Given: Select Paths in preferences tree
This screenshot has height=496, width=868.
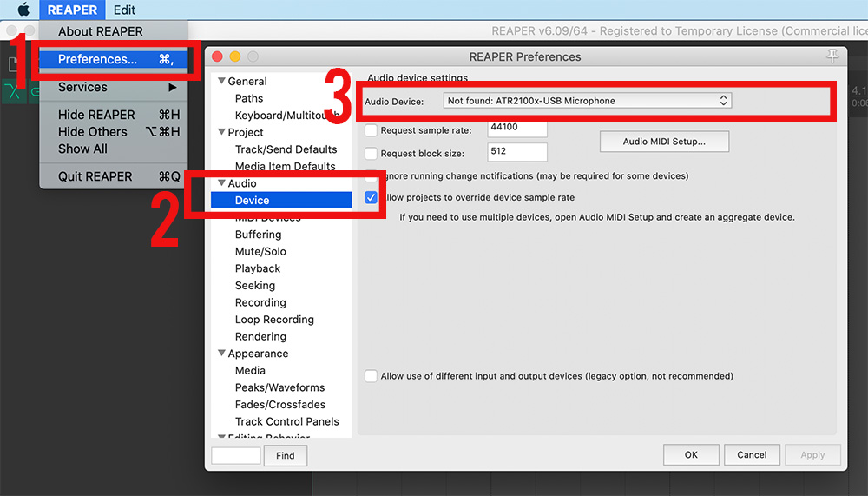Looking at the screenshot, I should pos(249,98).
